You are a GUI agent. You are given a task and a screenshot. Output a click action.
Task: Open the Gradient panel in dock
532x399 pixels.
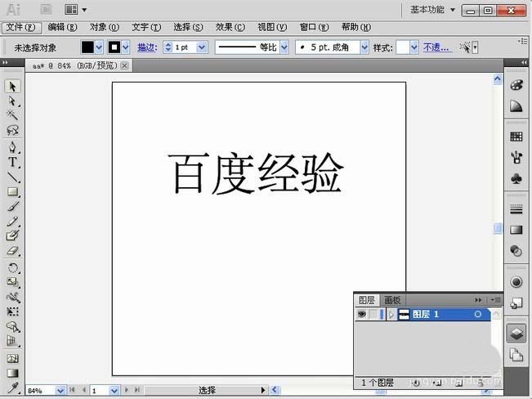tap(516, 230)
